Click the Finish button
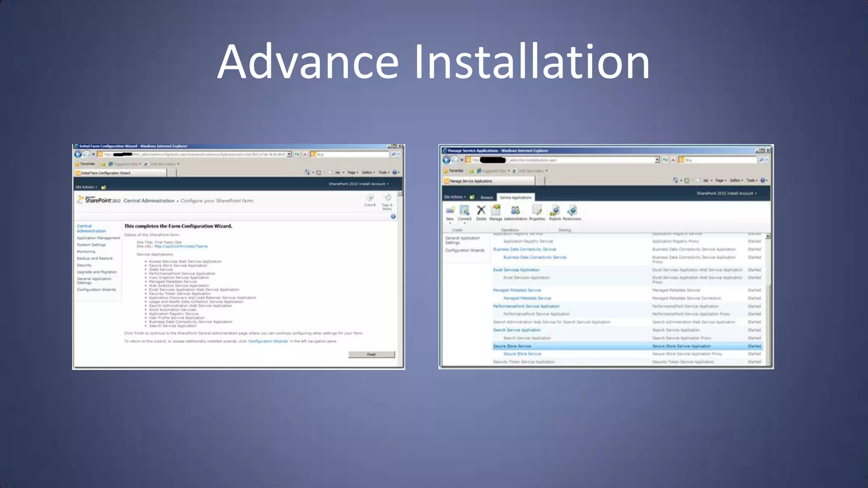The width and height of the screenshot is (868, 488). click(372, 355)
